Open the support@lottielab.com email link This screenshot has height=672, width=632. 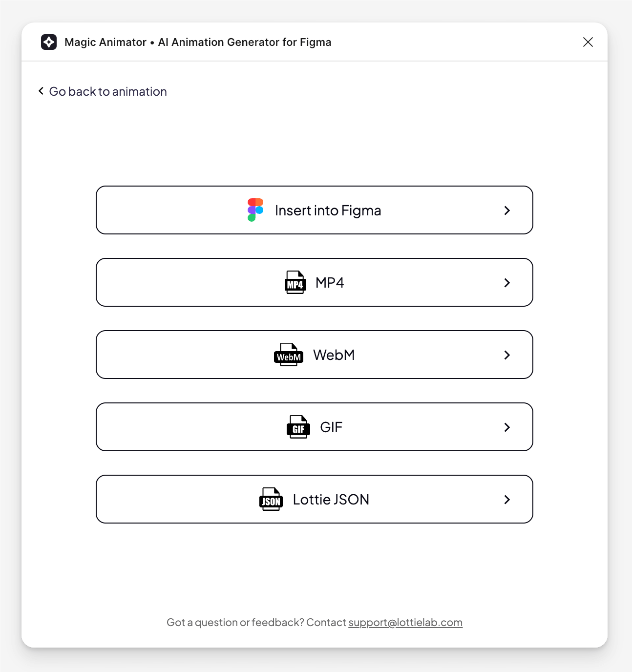405,623
